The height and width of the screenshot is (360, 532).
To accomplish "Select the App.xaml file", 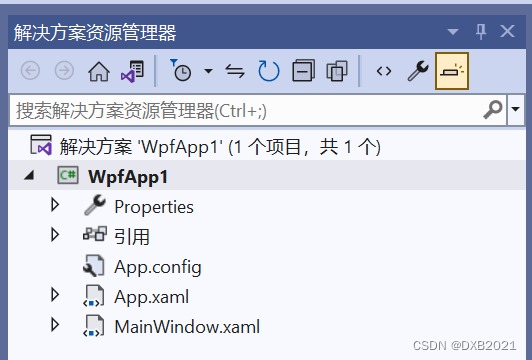I will tap(151, 297).
